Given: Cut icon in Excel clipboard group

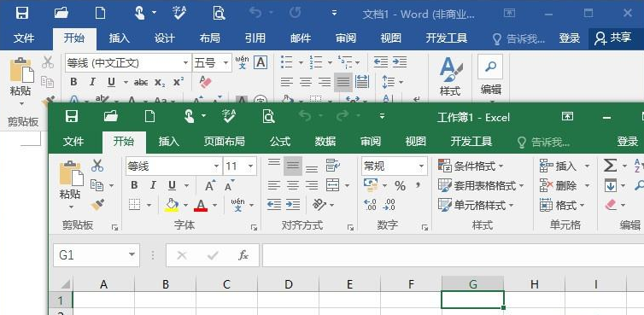Looking at the screenshot, I should point(97,166).
